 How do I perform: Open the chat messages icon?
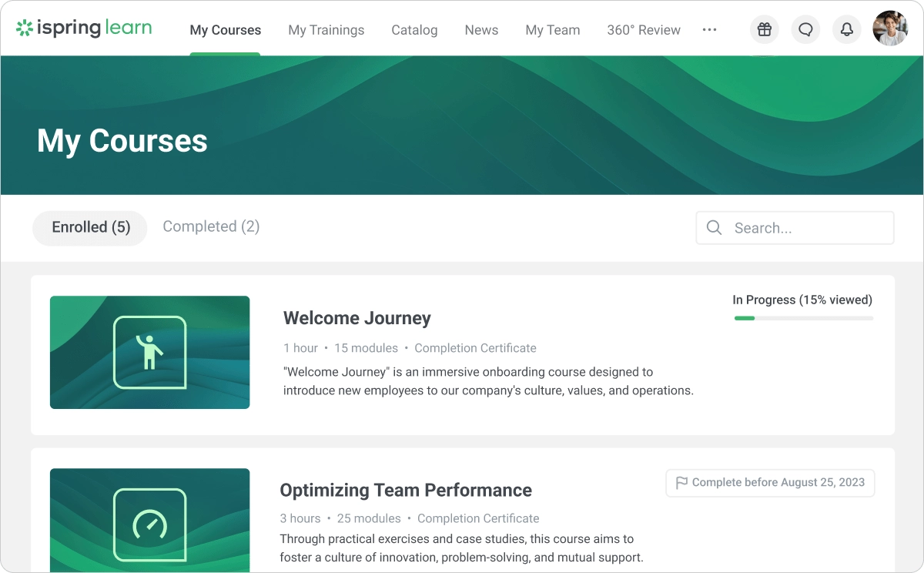point(805,29)
